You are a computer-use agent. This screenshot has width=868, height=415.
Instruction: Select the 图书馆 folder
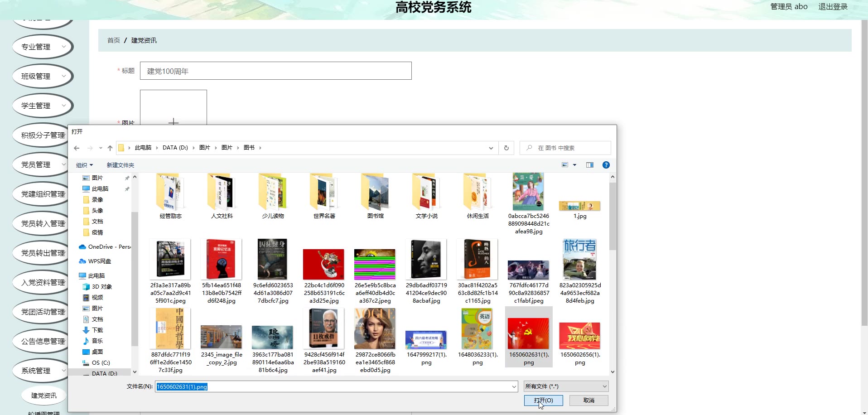(376, 197)
